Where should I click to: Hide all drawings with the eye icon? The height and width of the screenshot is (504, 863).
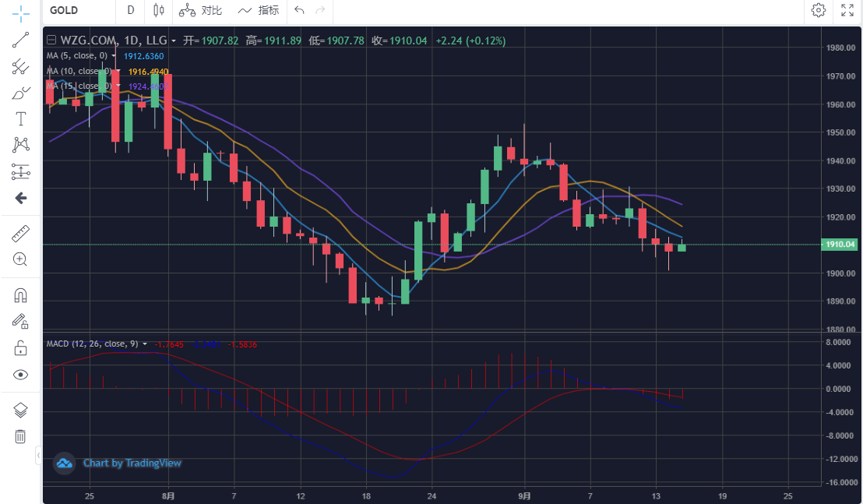[21, 375]
